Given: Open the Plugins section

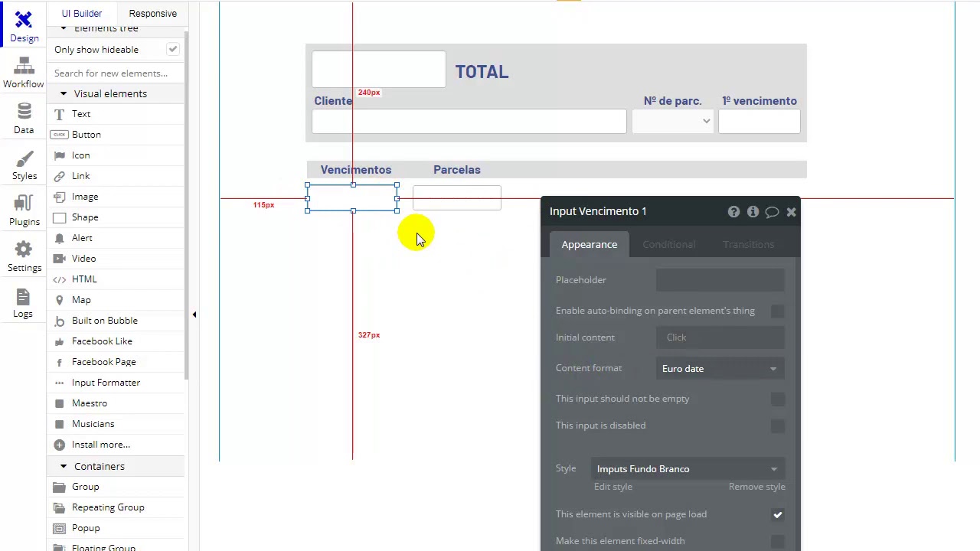Looking at the screenshot, I should point(24,210).
